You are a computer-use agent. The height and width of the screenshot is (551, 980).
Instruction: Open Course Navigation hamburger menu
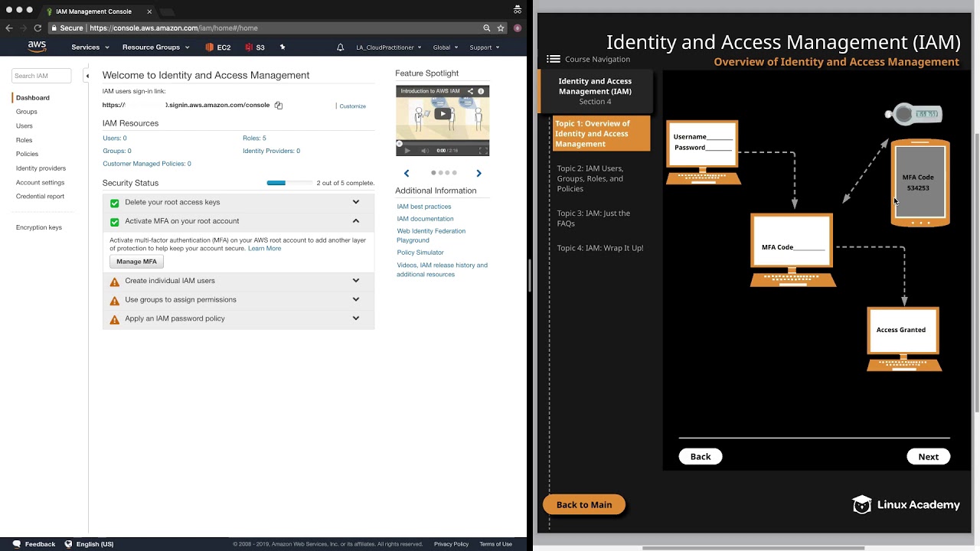[x=554, y=59]
